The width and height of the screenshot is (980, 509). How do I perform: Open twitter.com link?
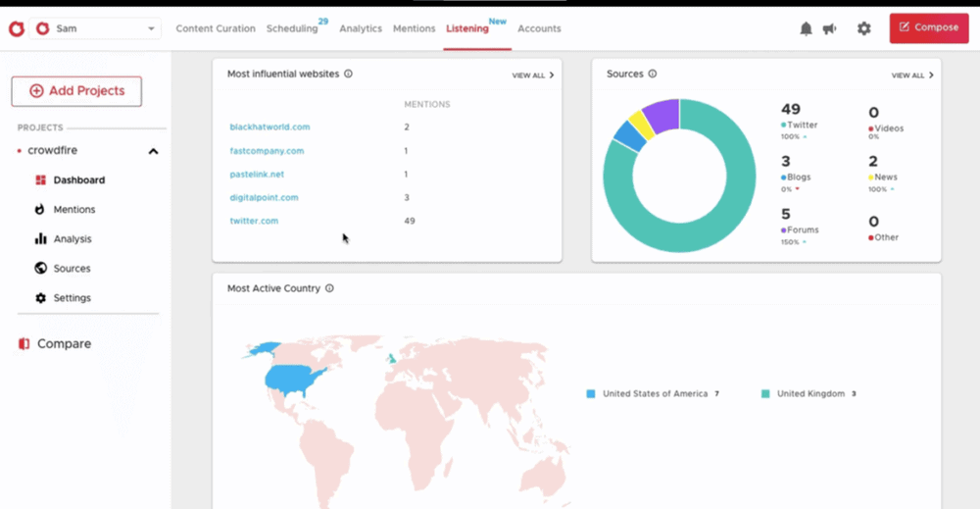[x=254, y=221]
